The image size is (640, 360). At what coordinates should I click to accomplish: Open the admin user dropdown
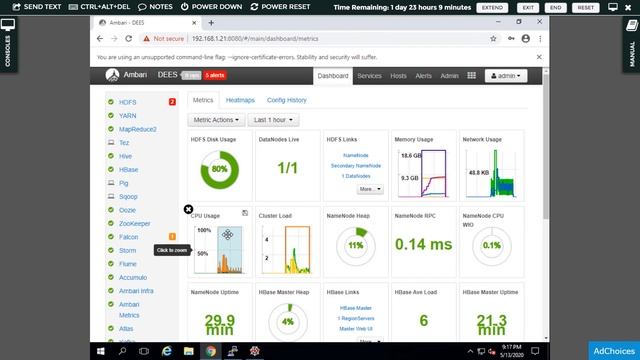[506, 76]
